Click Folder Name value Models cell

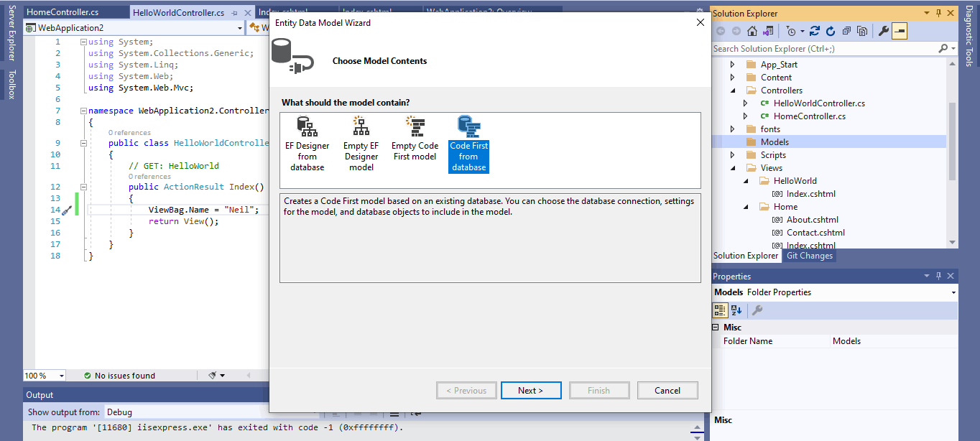point(893,341)
